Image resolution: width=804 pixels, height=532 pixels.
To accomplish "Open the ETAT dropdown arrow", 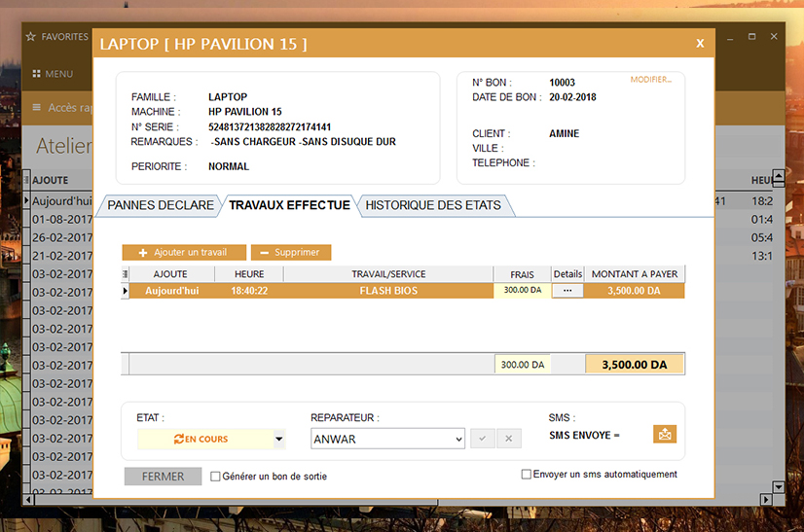I will (x=279, y=439).
